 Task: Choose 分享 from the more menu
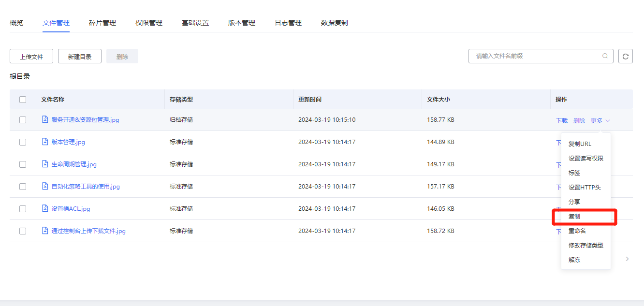point(586,202)
